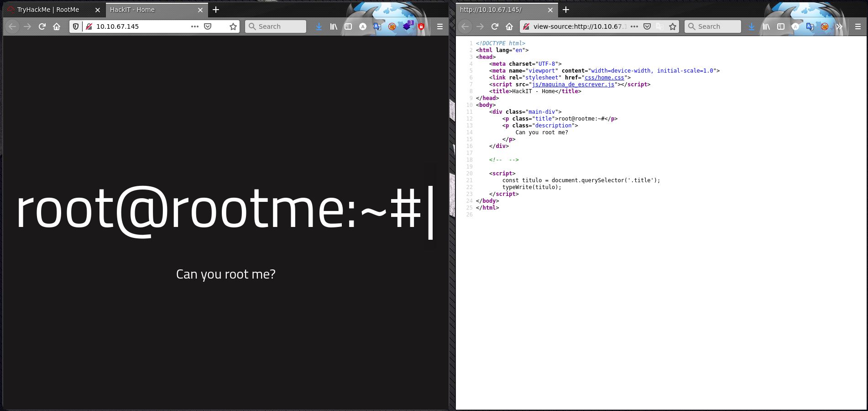Click the red shield extension icon

point(421,26)
